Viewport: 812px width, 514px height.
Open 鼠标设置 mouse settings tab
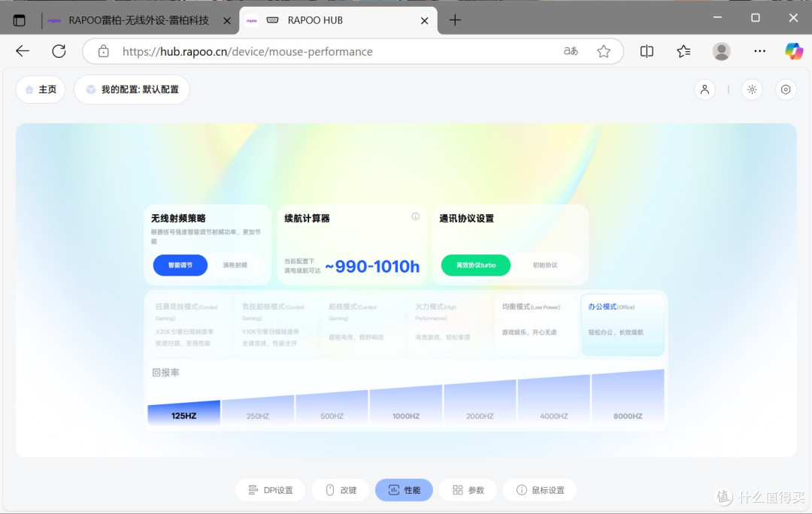540,490
